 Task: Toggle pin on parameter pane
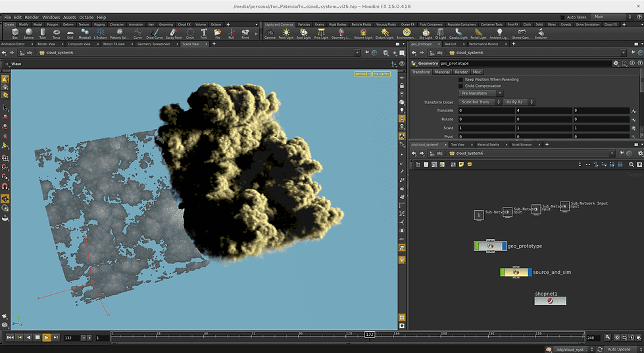coord(633,53)
